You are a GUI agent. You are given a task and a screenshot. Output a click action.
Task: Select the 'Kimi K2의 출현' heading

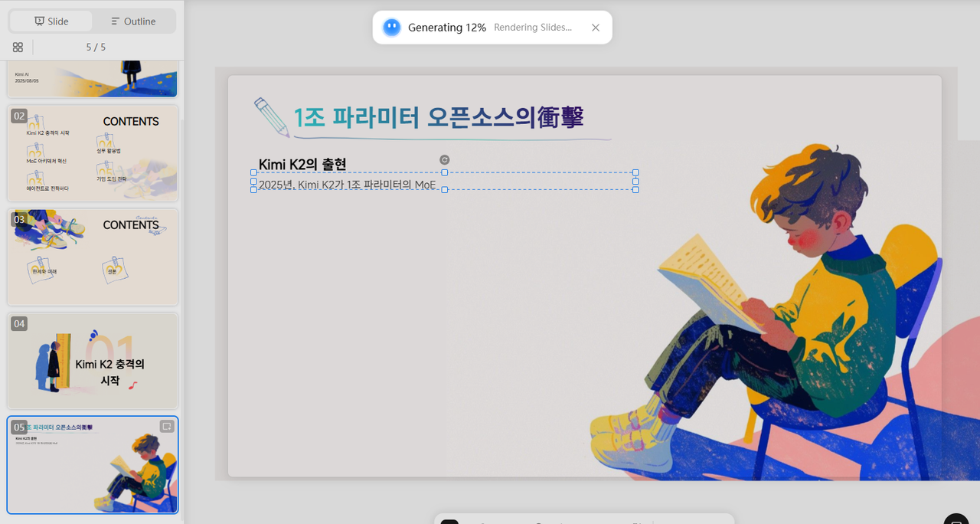(x=302, y=164)
